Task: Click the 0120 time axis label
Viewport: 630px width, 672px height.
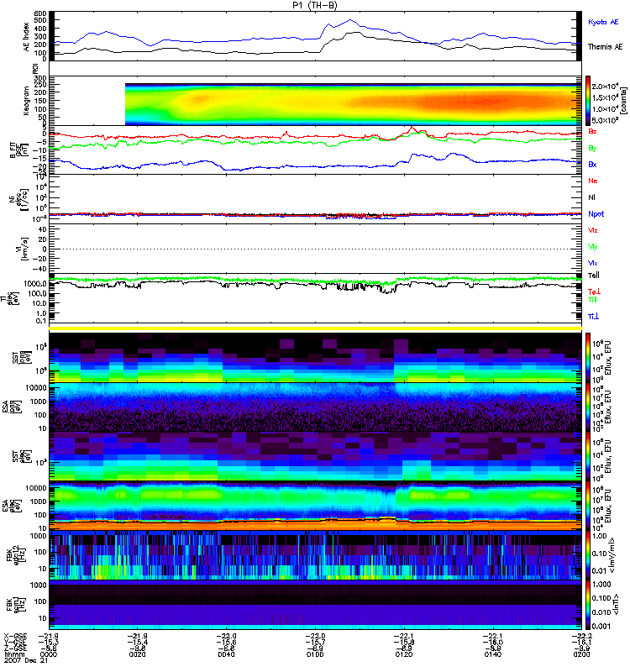Action: point(404,654)
